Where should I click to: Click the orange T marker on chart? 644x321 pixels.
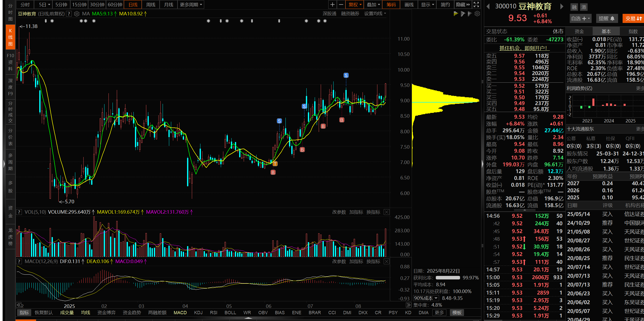(275, 164)
